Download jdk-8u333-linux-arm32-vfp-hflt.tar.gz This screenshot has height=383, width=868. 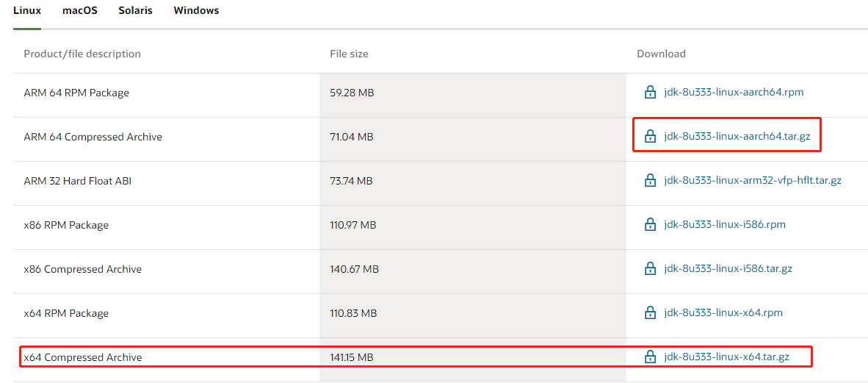click(x=752, y=181)
